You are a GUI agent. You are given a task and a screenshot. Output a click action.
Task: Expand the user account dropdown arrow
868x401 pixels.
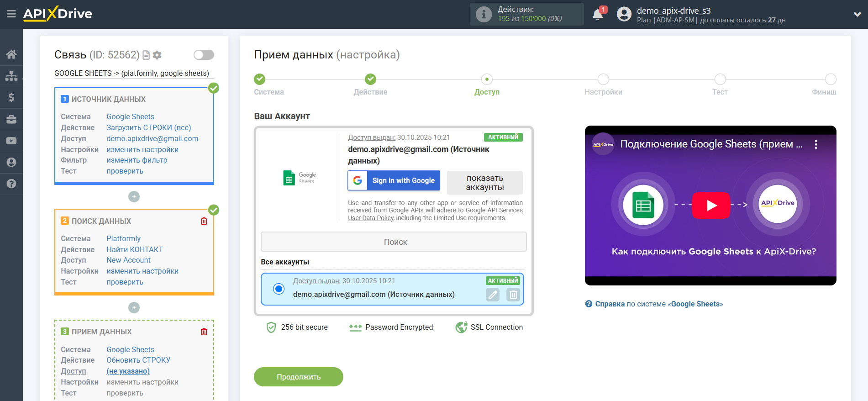[857, 14]
